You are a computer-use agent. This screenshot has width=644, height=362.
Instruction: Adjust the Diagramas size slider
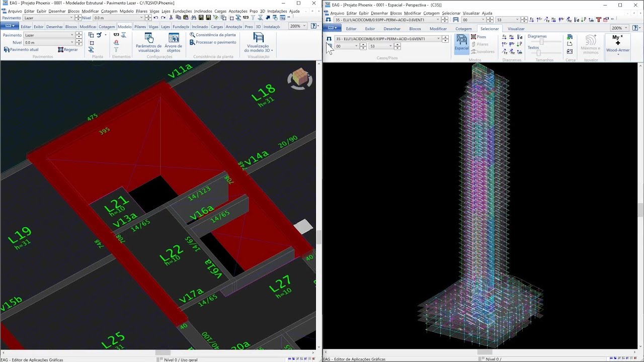pyautogui.click(x=541, y=41)
